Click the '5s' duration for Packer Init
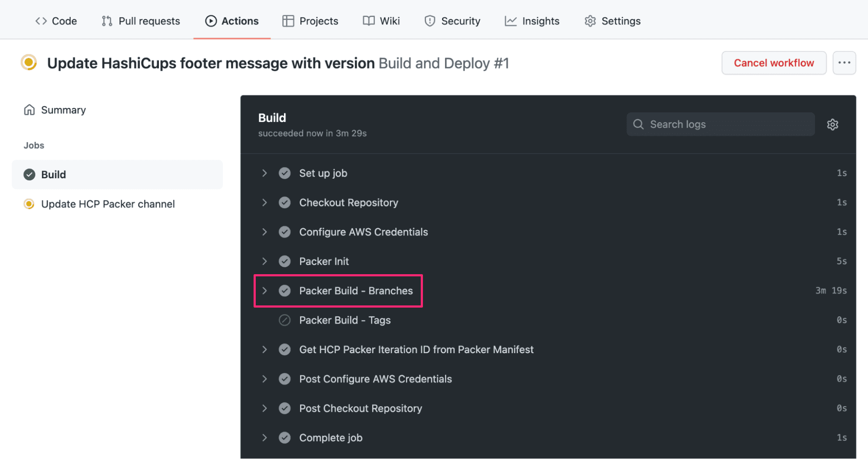 pos(842,261)
